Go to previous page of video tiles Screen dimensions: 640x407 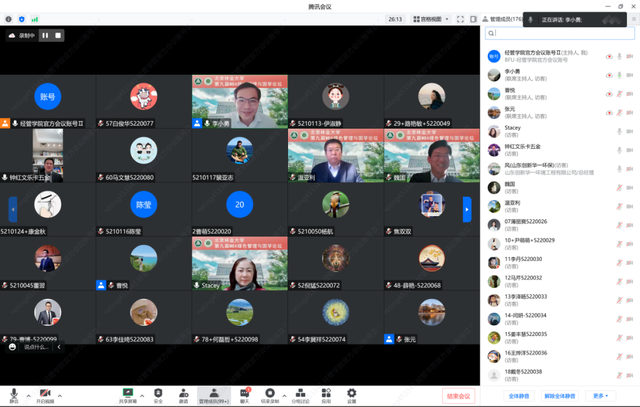pos(13,209)
